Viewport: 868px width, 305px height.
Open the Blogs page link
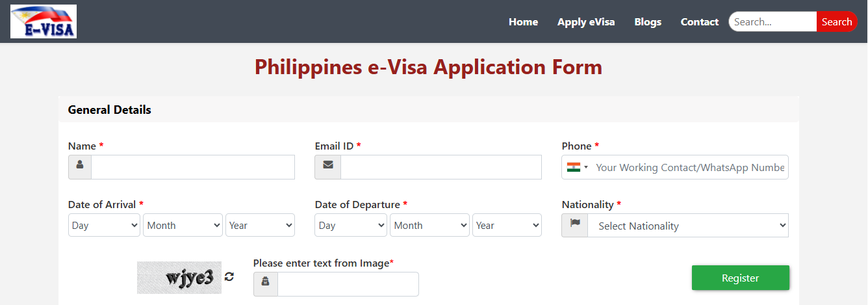click(x=648, y=22)
